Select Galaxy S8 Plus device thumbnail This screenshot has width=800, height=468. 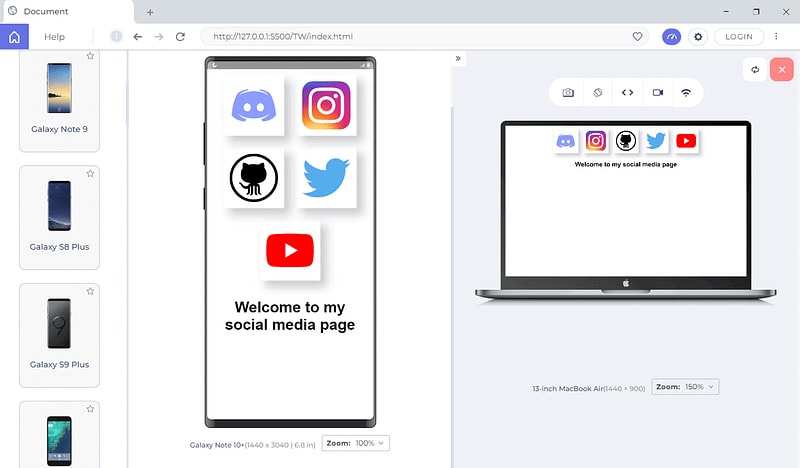(x=59, y=206)
